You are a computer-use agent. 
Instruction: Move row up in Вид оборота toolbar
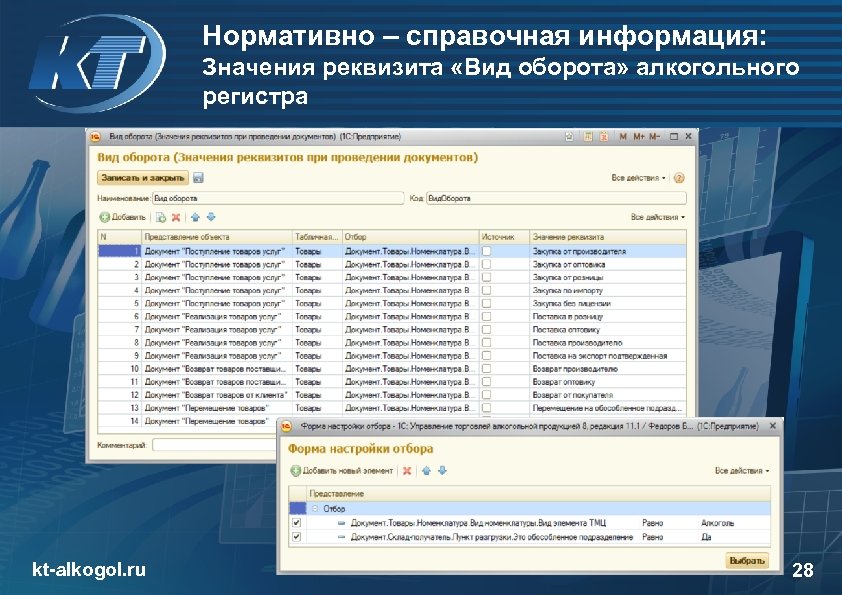[x=195, y=217]
